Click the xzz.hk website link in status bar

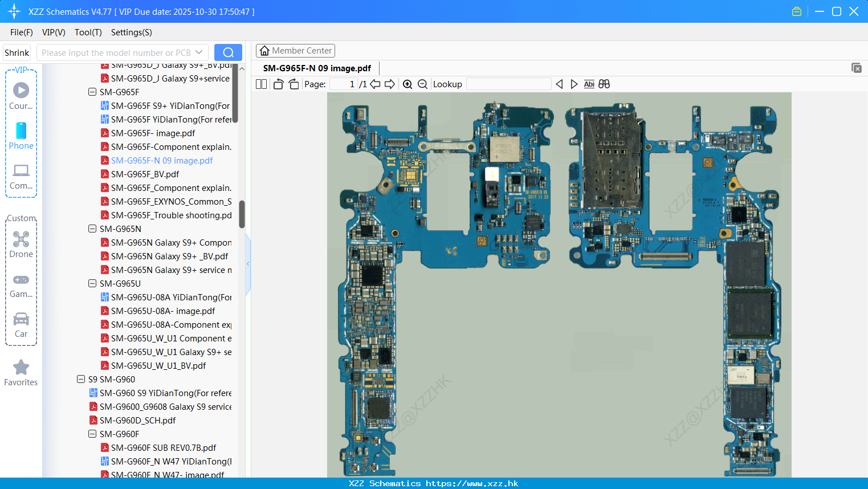[472, 483]
